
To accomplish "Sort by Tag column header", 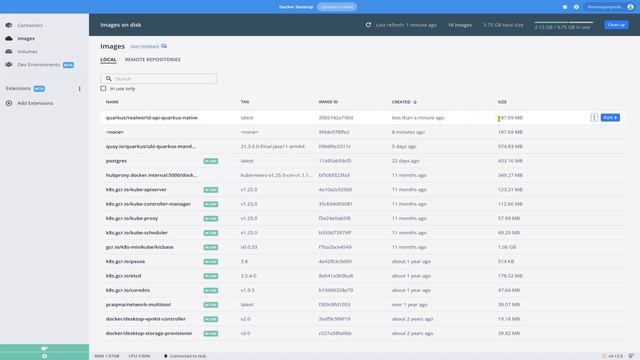I will click(x=244, y=102).
